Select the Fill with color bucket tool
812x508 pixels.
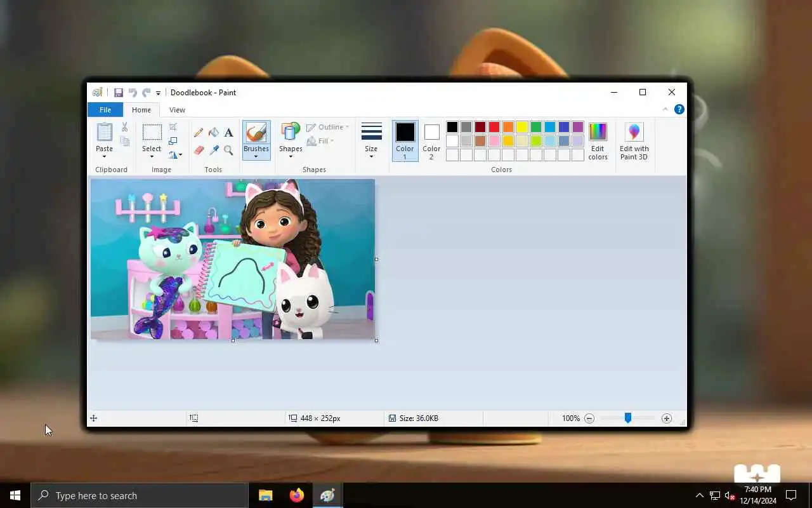214,133
